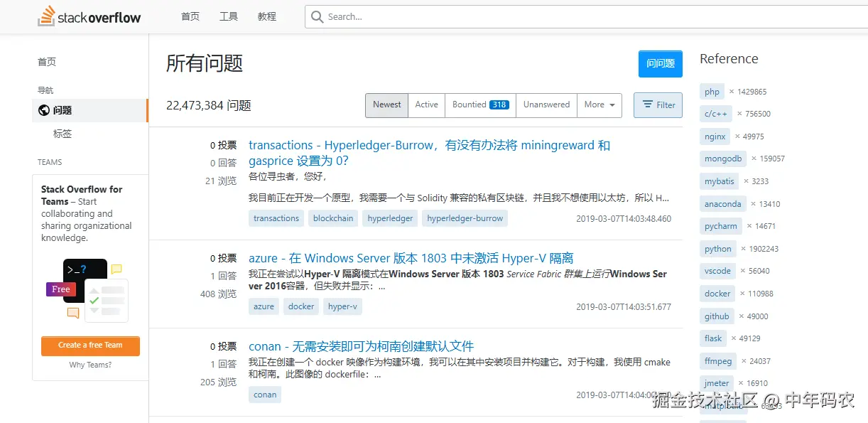
Task: Click the search magnifier icon
Action: (x=317, y=16)
